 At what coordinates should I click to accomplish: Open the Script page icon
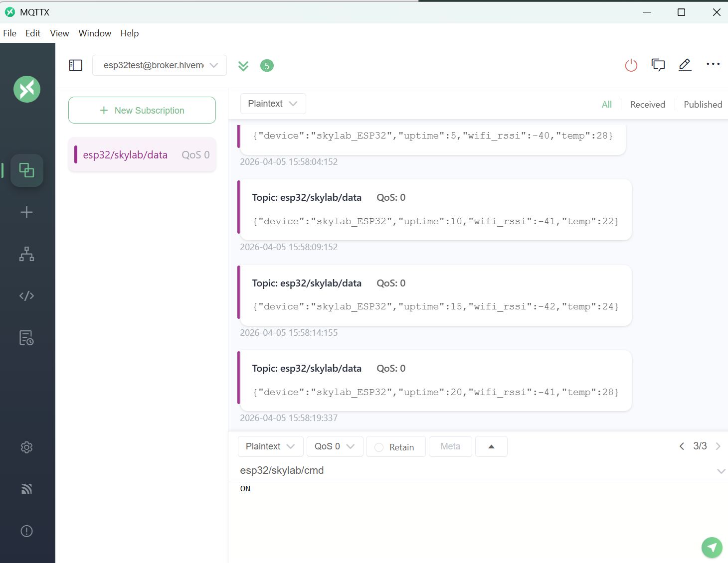pos(27,296)
